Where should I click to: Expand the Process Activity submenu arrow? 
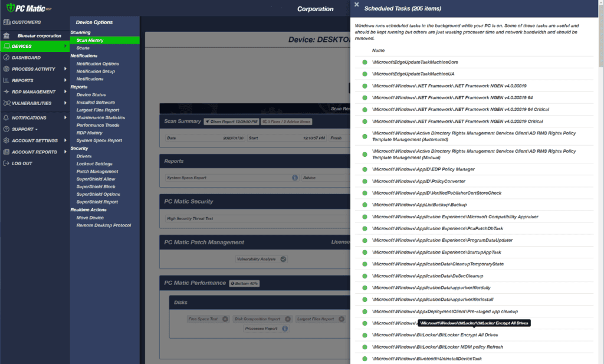[x=65, y=69]
